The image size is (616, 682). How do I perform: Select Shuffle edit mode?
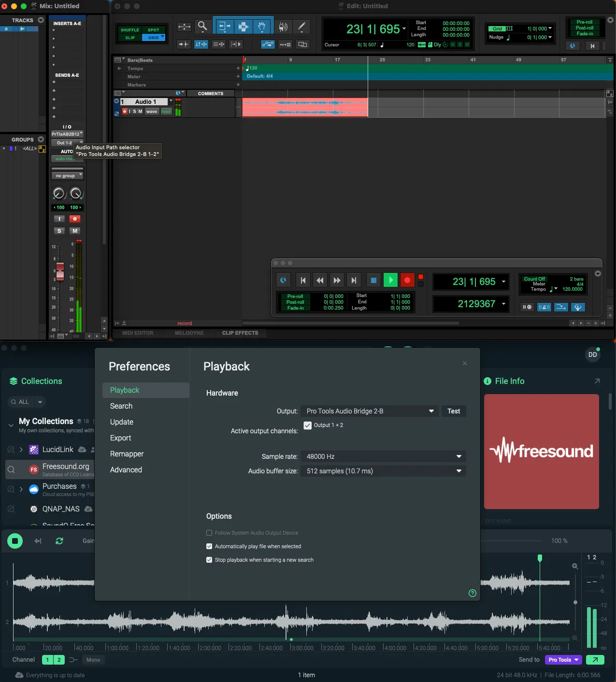point(130,30)
